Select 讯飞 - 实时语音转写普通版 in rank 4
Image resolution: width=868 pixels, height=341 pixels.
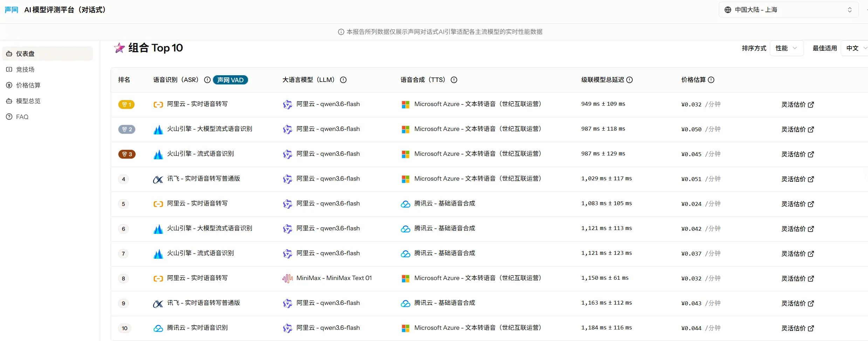click(x=204, y=179)
